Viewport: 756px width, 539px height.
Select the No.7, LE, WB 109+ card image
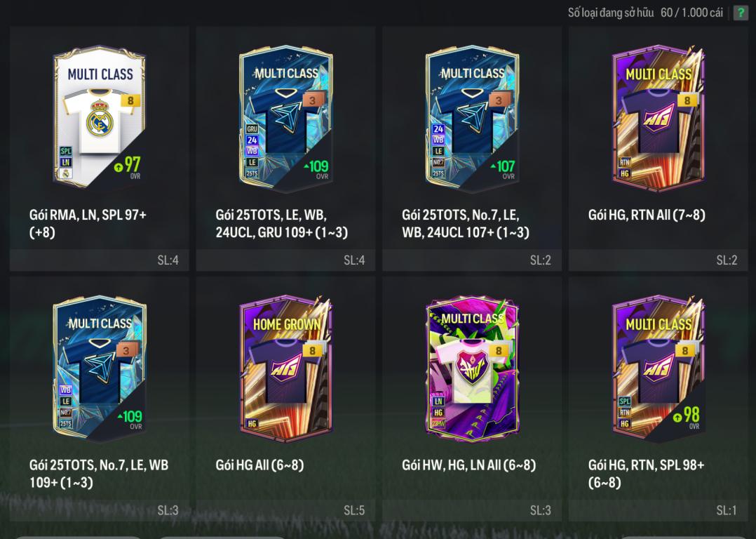tap(100, 368)
